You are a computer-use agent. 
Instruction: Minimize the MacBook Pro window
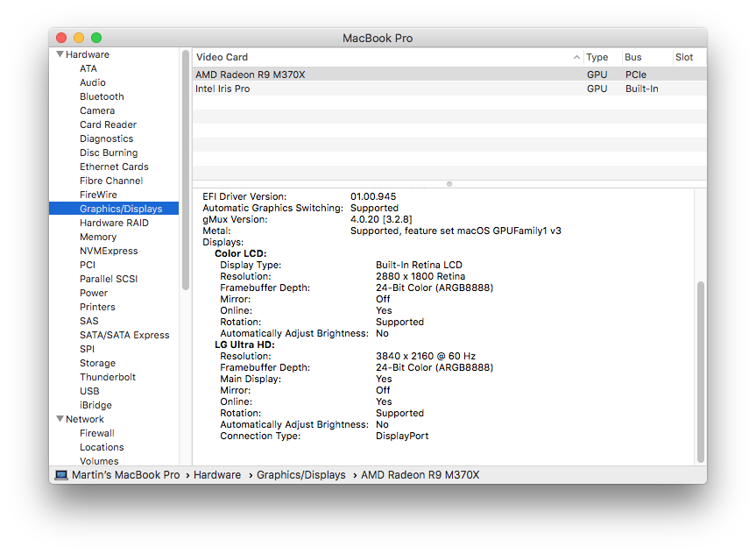79,38
